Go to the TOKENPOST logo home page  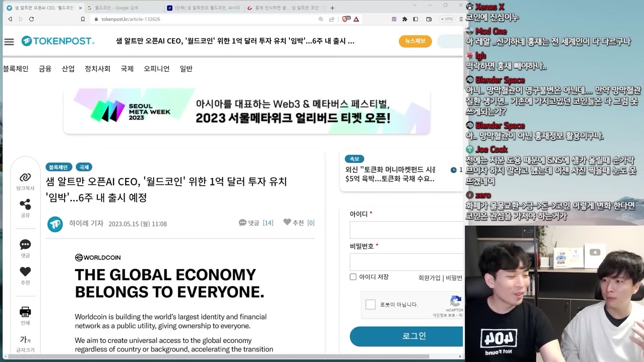click(x=58, y=41)
